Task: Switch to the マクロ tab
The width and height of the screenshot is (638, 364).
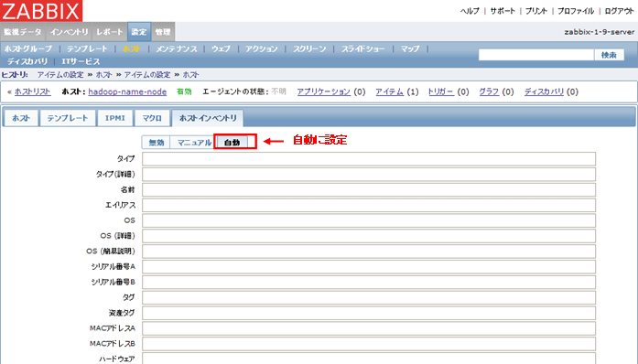Action: 152,118
